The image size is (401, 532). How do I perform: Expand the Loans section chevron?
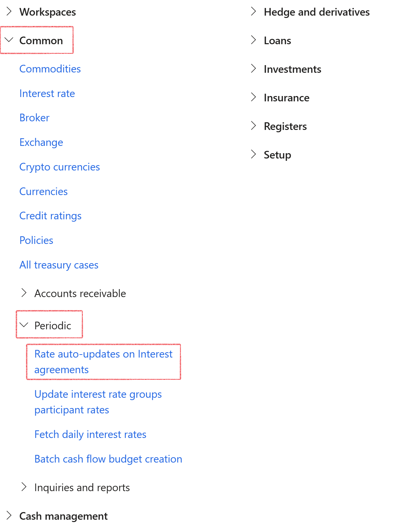pyautogui.click(x=253, y=40)
